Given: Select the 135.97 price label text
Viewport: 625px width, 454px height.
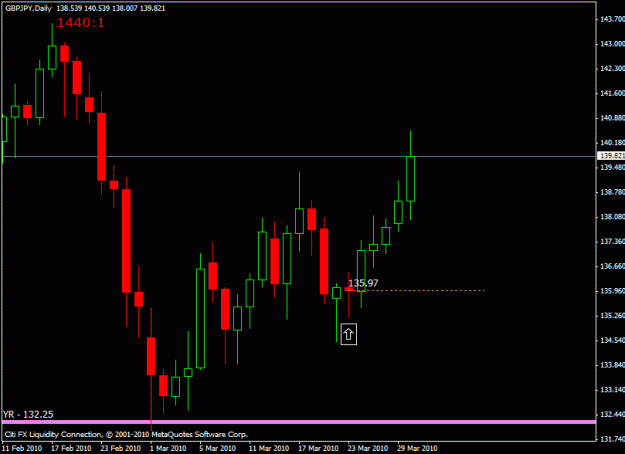Looking at the screenshot, I should (x=363, y=283).
